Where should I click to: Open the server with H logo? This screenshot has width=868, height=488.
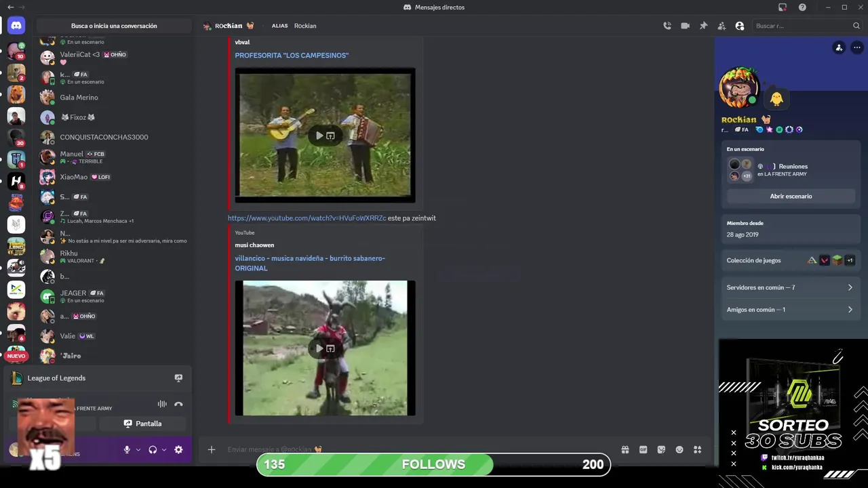point(16,181)
